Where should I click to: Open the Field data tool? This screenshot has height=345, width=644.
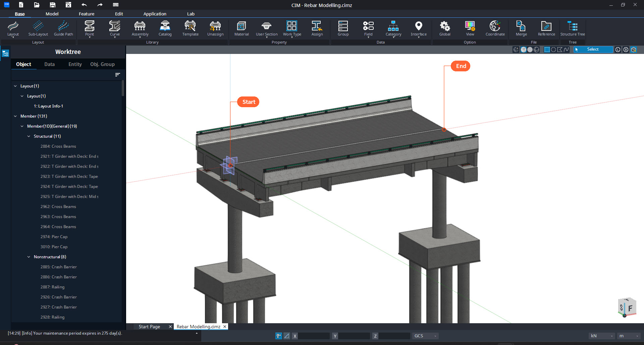click(368, 29)
